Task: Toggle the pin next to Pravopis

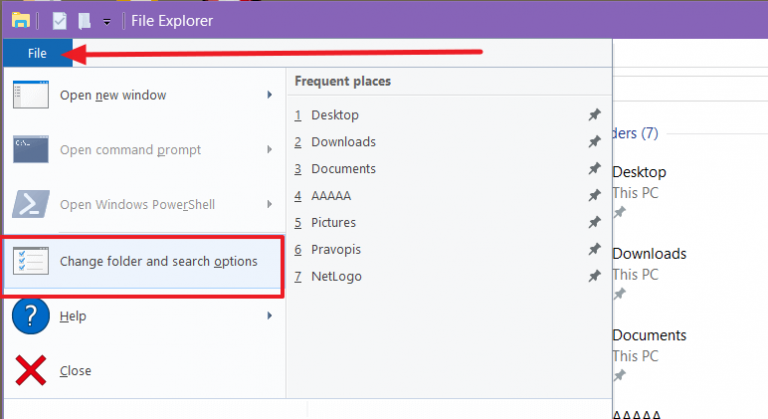Action: pyautogui.click(x=594, y=249)
